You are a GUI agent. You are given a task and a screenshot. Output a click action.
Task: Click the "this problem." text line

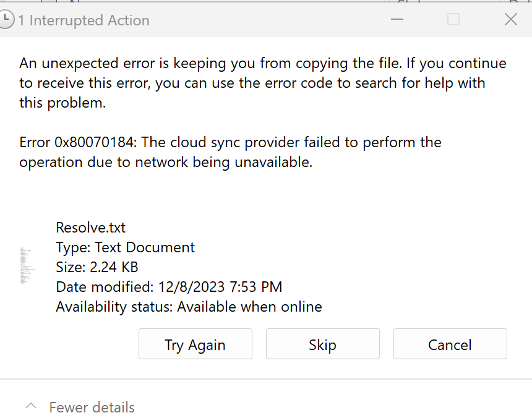click(62, 103)
